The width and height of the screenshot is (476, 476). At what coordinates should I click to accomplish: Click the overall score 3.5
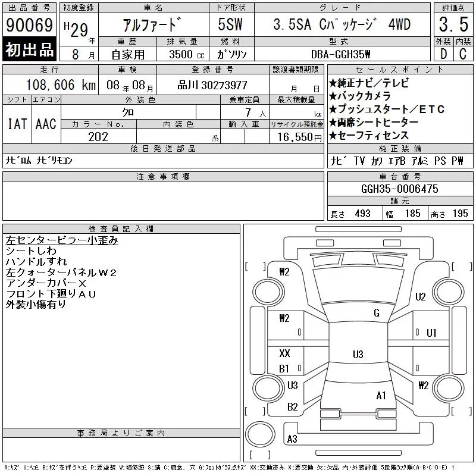pyautogui.click(x=453, y=24)
